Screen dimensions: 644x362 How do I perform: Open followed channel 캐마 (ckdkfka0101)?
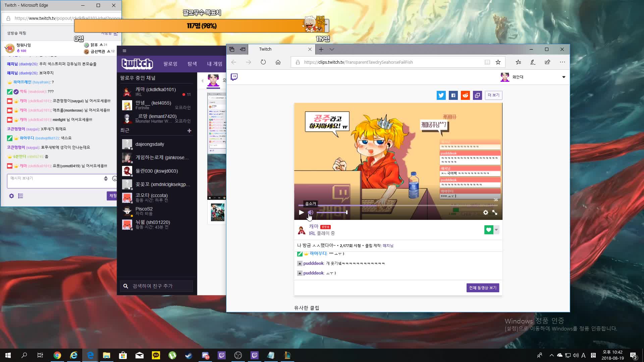pyautogui.click(x=156, y=92)
